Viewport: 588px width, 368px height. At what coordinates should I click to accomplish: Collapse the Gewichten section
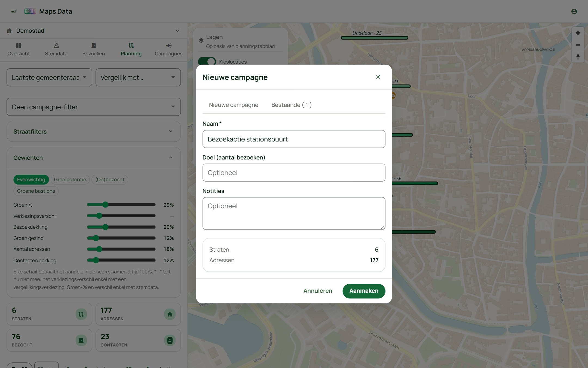(94, 158)
